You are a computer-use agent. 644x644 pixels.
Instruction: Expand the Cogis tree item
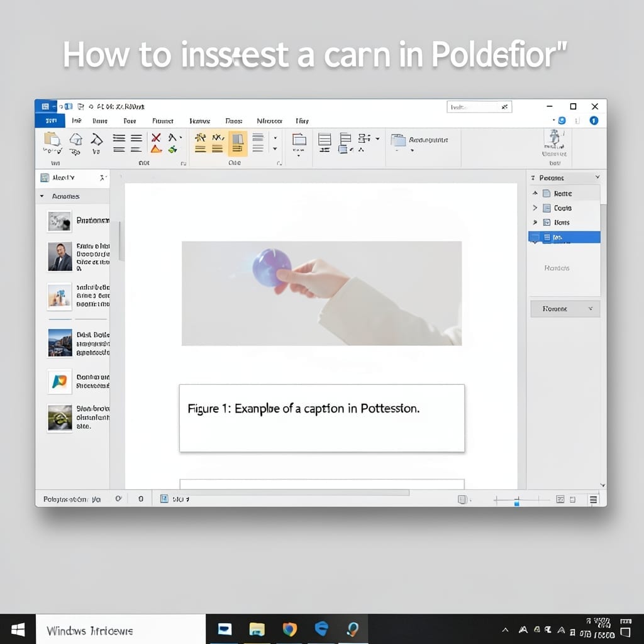[535, 208]
